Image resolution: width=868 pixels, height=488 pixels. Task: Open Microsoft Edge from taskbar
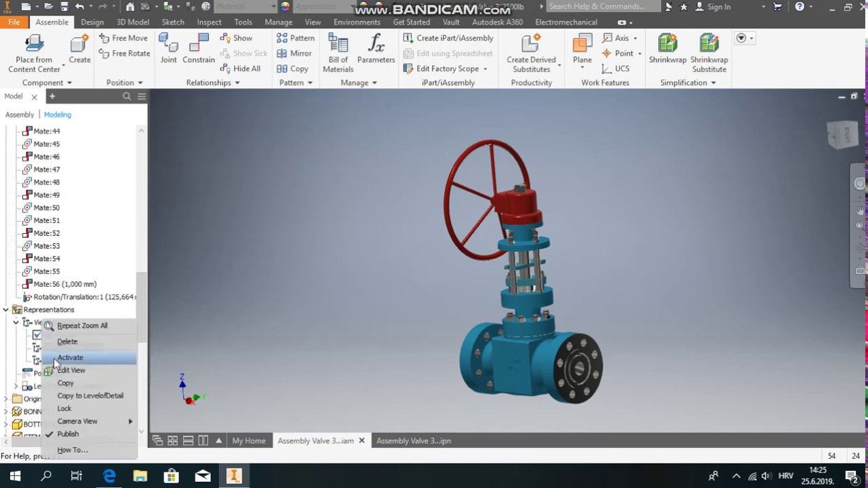pos(109,476)
